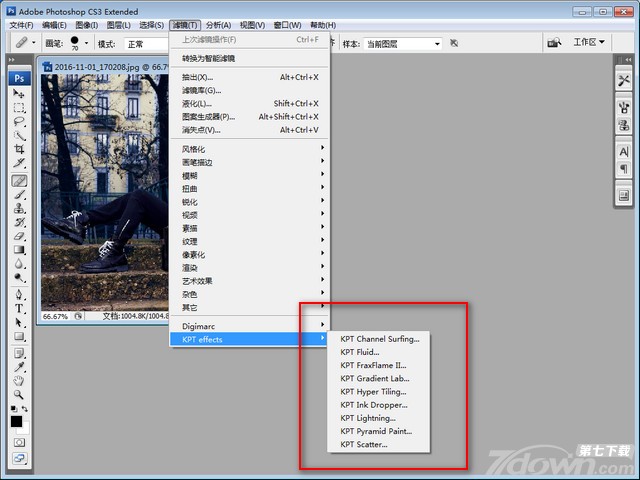Image resolution: width=640 pixels, height=480 pixels.
Task: Choose KPT FraxFlame II filter
Action: click(x=379, y=365)
